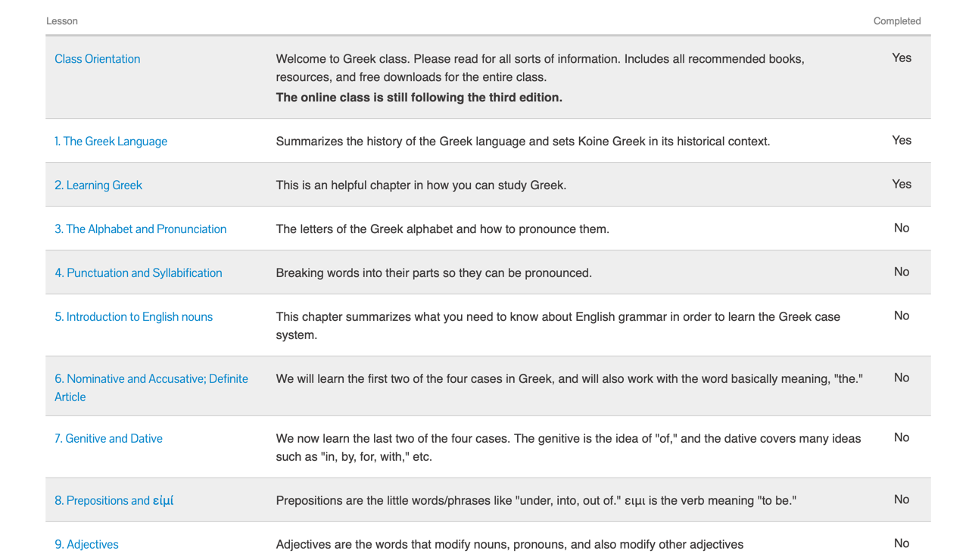Screen dimensions: 969x560
Task: Click the bold third edition notice text
Action: pyautogui.click(x=419, y=98)
